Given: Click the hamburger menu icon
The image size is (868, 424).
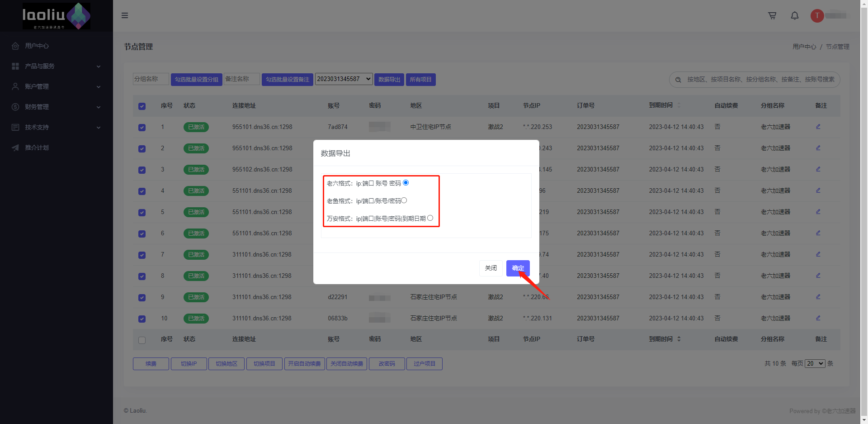Looking at the screenshot, I should [x=125, y=15].
